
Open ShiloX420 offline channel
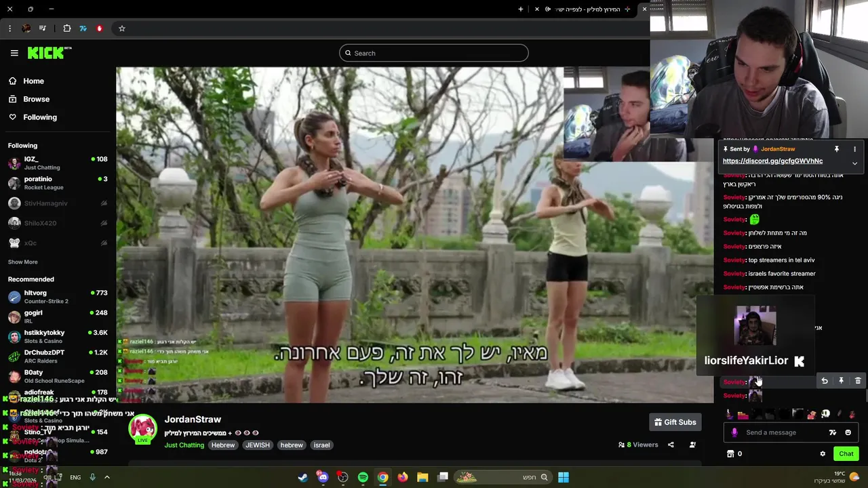click(58, 223)
